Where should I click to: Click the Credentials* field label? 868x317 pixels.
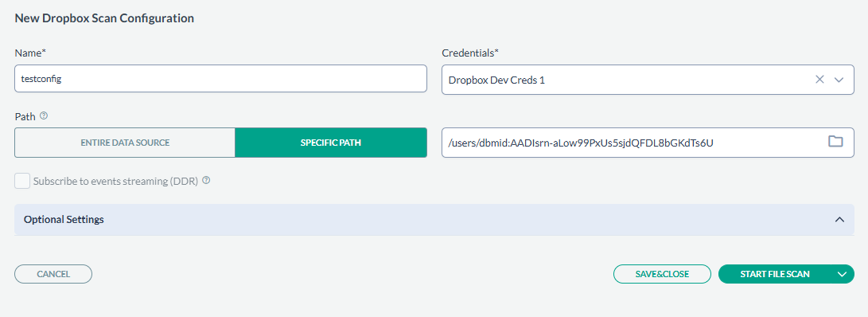click(470, 53)
